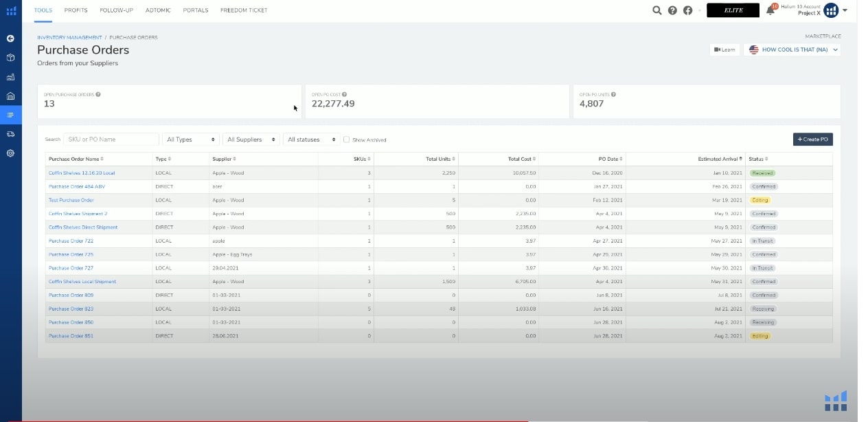868x422 pixels.
Task: Open the Facebook icon in header
Action: pos(687,10)
